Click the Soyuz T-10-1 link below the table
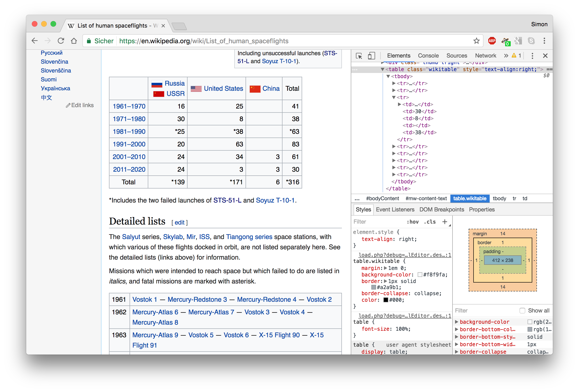The width and height of the screenshot is (579, 392). tap(275, 200)
